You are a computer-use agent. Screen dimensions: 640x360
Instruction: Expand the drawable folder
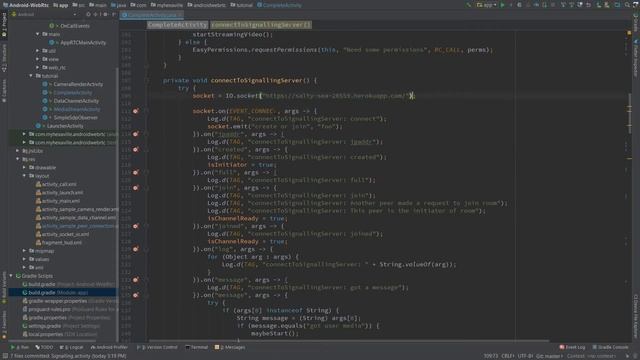tap(24, 168)
